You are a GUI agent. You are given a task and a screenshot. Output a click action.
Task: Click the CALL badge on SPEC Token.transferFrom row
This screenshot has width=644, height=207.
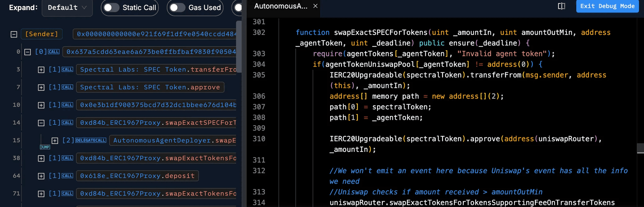click(x=67, y=70)
